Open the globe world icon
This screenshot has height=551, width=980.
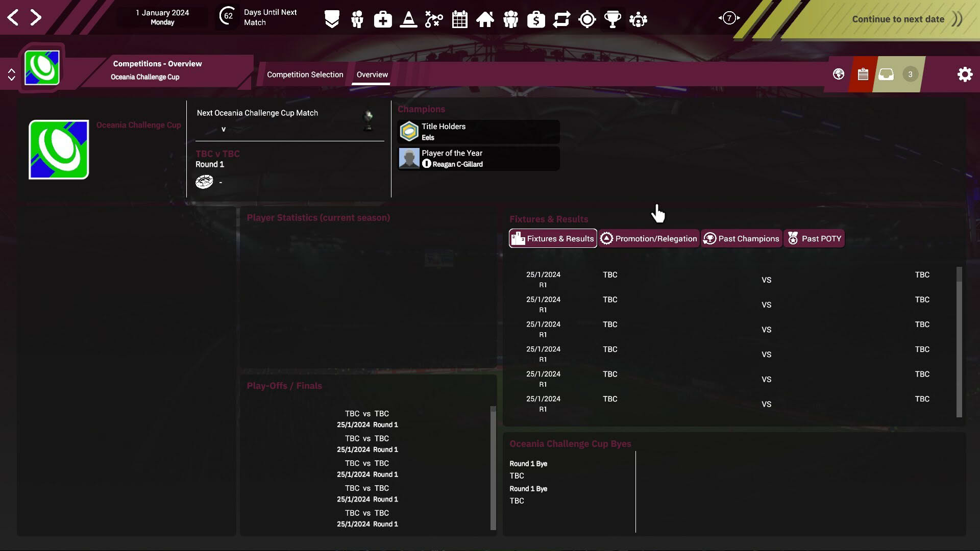pos(838,74)
